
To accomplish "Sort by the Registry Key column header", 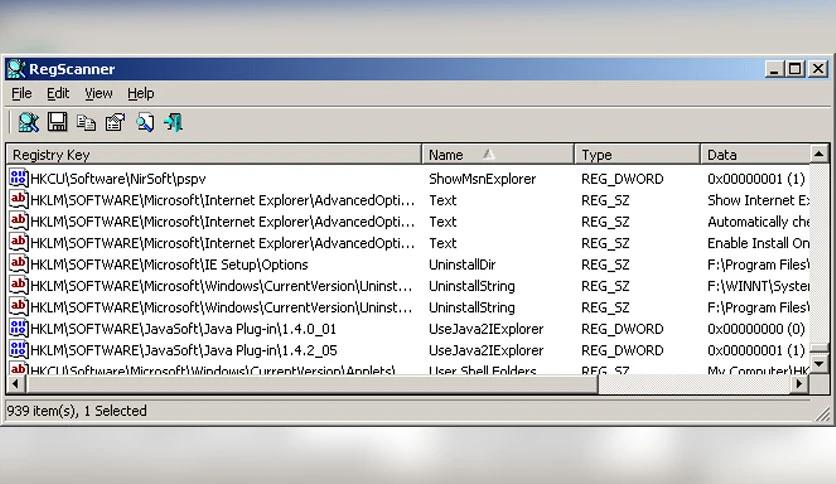I will [x=214, y=155].
